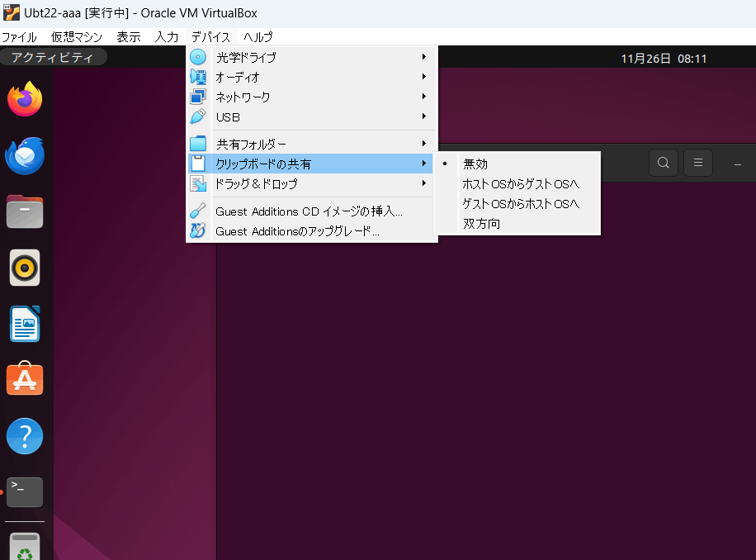756x560 pixels.
Task: Close the デバイス menu in menu bar
Action: pyautogui.click(x=211, y=37)
